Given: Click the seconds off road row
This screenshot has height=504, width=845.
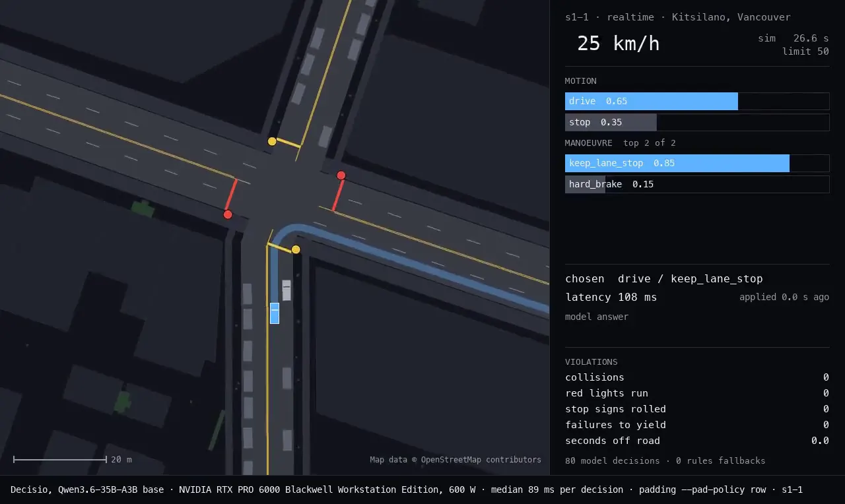Looking at the screenshot, I should point(697,441).
